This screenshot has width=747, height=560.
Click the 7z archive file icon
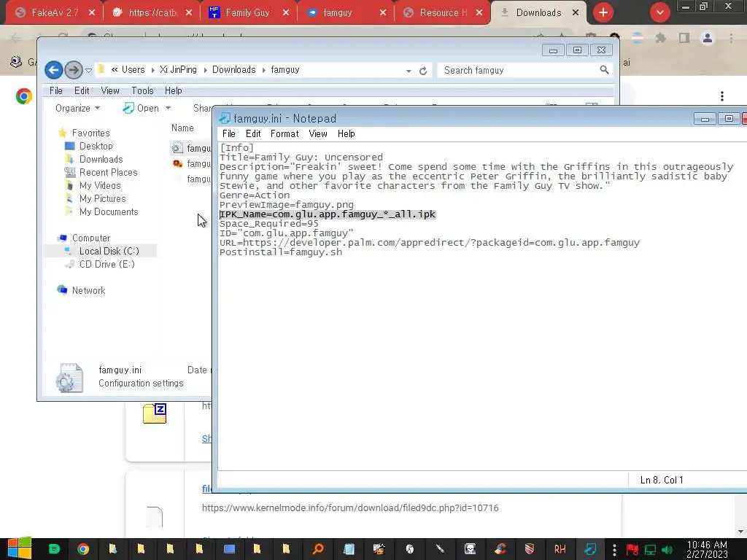[155, 413]
